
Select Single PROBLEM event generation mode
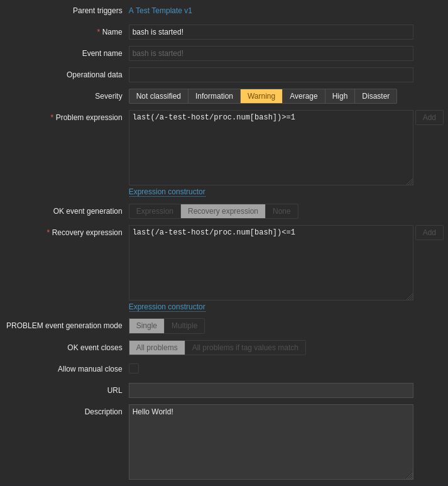coord(146,326)
